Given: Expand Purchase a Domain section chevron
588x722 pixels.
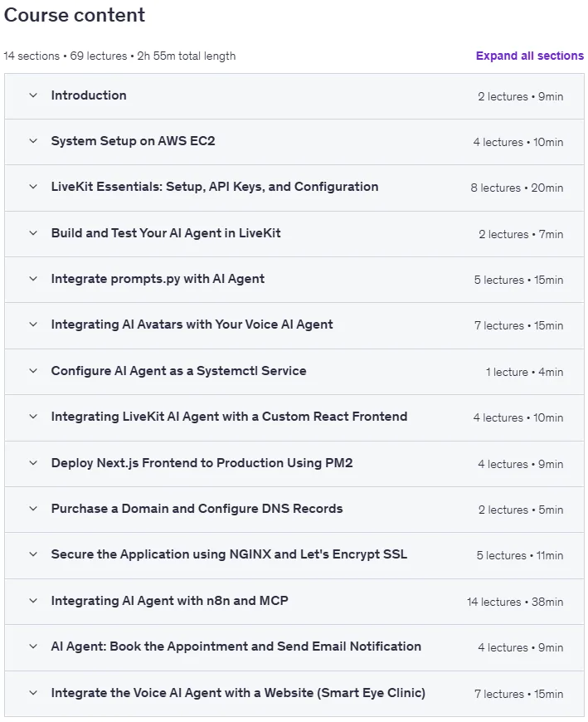Looking at the screenshot, I should point(33,509).
